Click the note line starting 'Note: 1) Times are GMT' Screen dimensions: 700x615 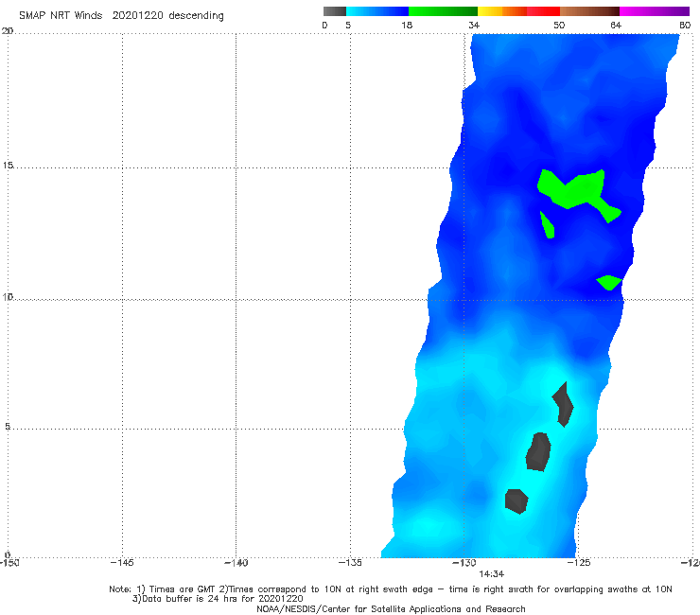coord(391,589)
